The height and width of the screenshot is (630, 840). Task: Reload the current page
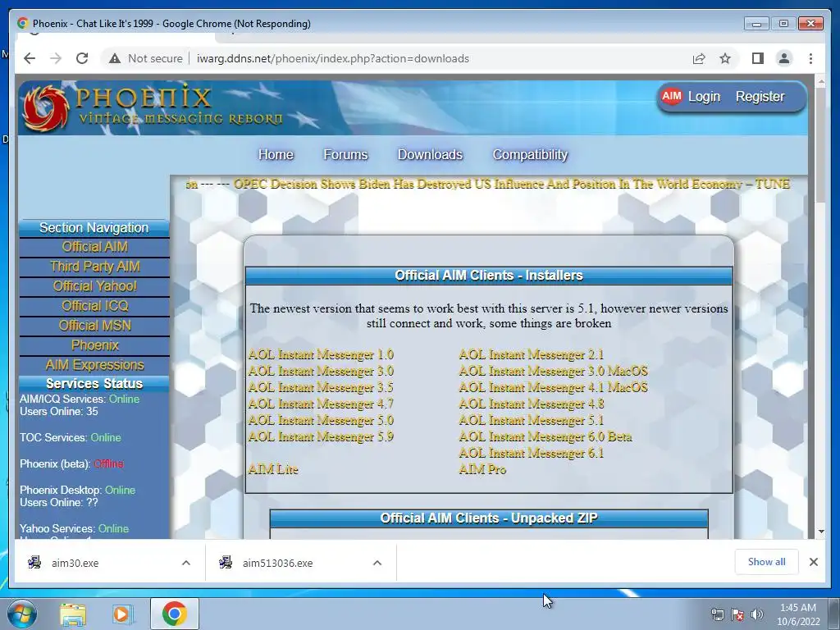click(x=82, y=58)
